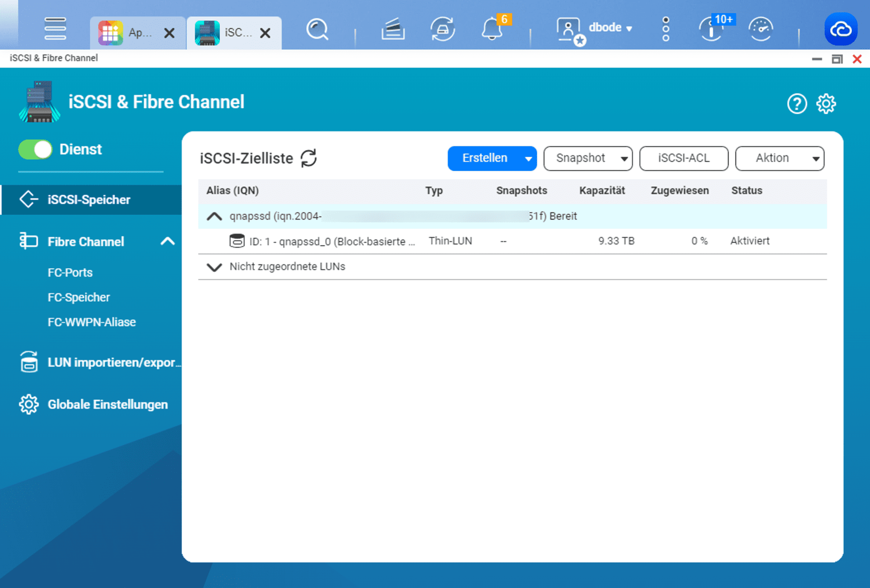870x588 pixels.
Task: Click the LUN disk icon for qnapssd_0
Action: (237, 241)
